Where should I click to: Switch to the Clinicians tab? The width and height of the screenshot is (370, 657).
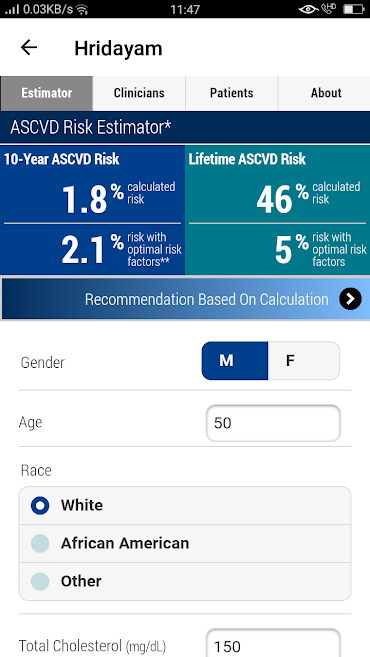[x=139, y=93]
